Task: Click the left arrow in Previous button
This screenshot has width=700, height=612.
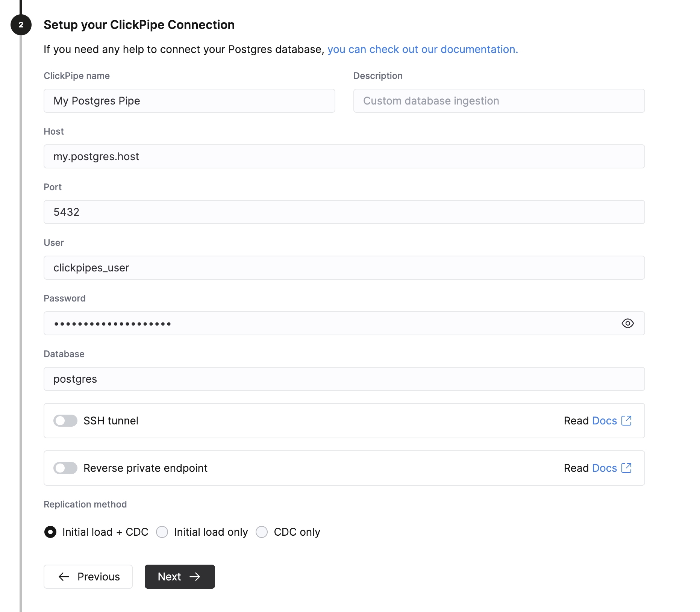Action: click(x=64, y=577)
